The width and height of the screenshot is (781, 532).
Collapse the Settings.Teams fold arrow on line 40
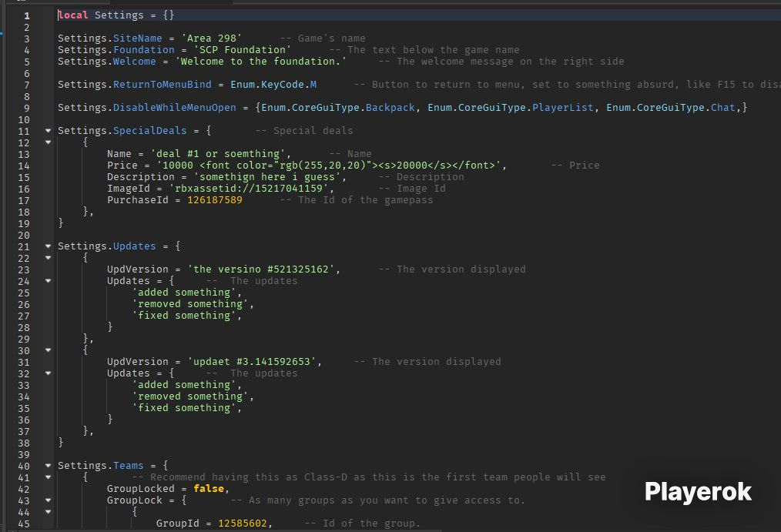[49, 466]
